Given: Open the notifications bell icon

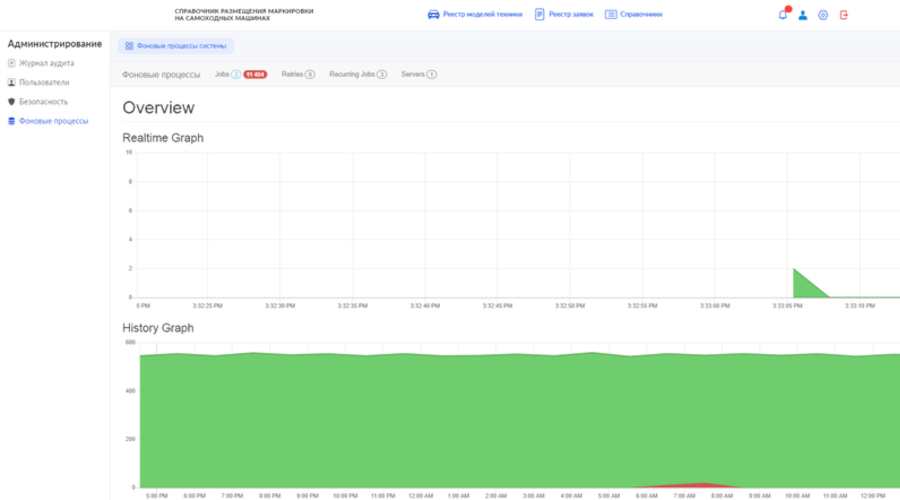Looking at the screenshot, I should (x=783, y=15).
